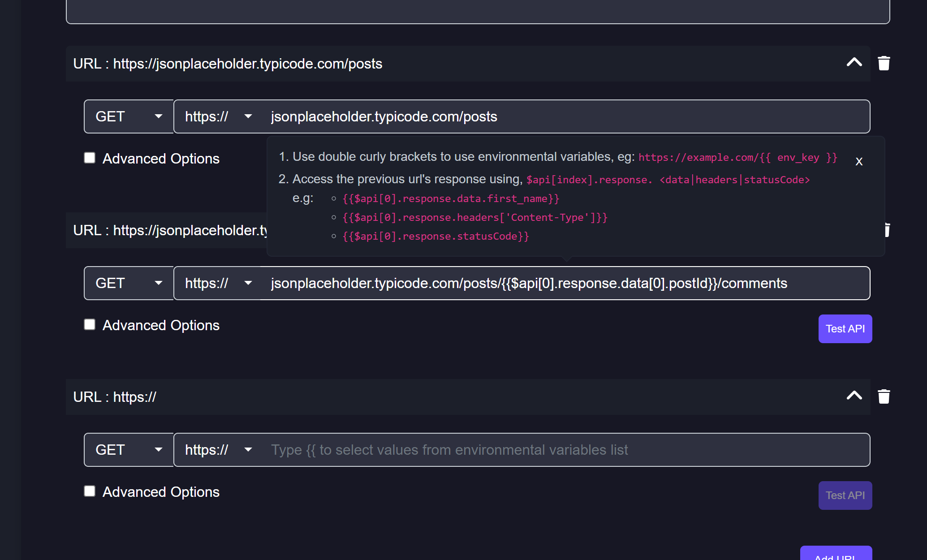Enable Advanced Options for last request
927x560 pixels.
pyautogui.click(x=90, y=491)
